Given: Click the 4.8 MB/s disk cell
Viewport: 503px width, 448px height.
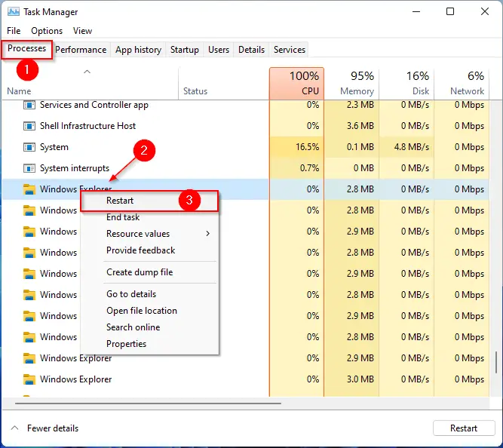Looking at the screenshot, I should click(406, 147).
